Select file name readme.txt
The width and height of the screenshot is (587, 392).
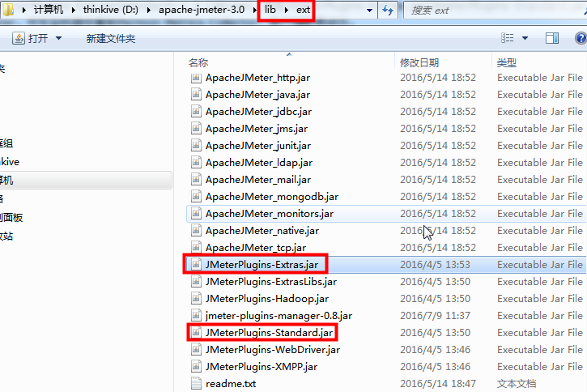coord(231,384)
